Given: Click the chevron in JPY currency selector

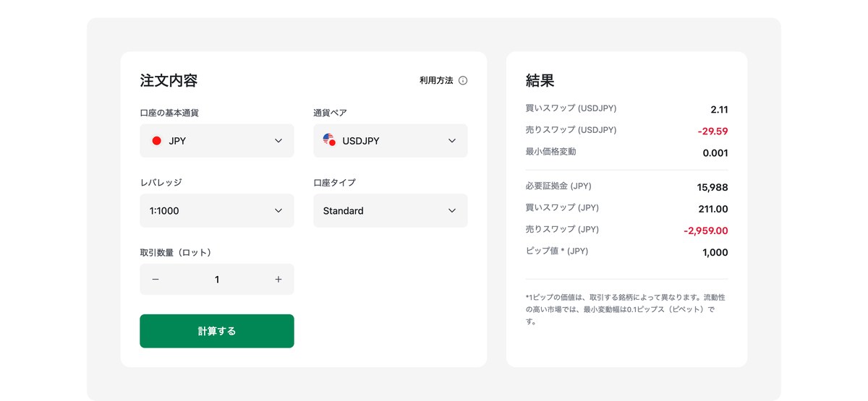Looking at the screenshot, I should [278, 141].
